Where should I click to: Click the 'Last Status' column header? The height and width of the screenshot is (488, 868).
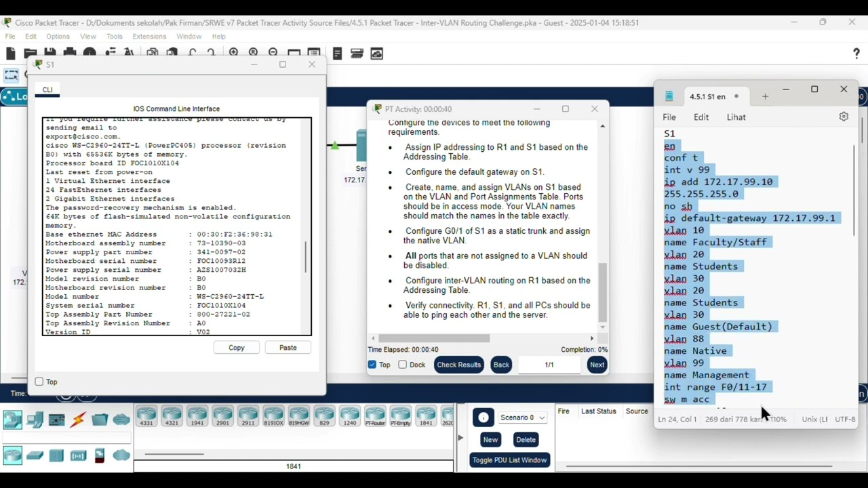(599, 411)
